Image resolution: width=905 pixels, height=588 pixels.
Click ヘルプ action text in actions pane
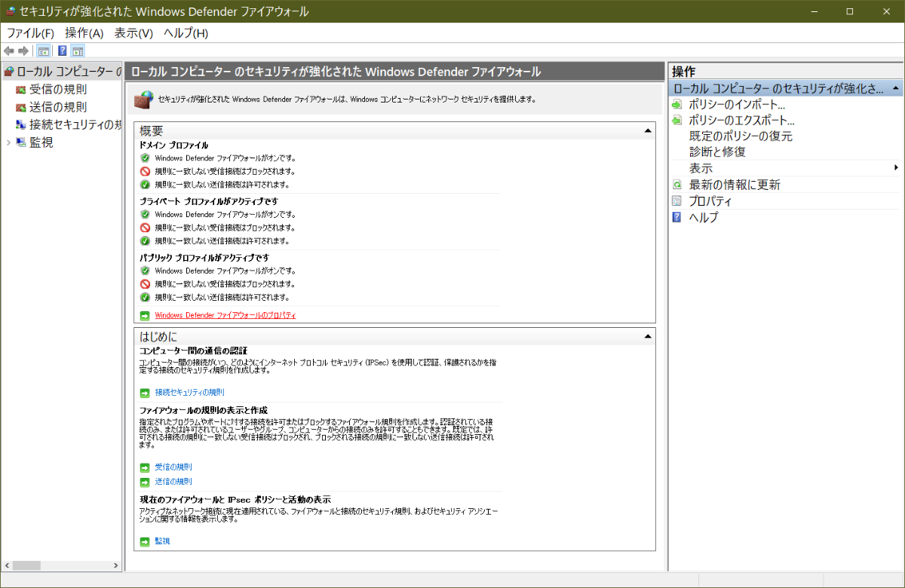point(704,217)
